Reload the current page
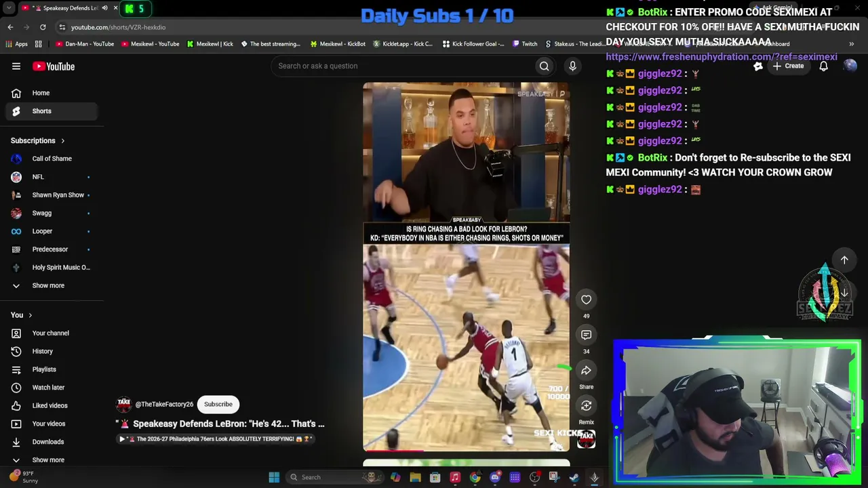 43,27
